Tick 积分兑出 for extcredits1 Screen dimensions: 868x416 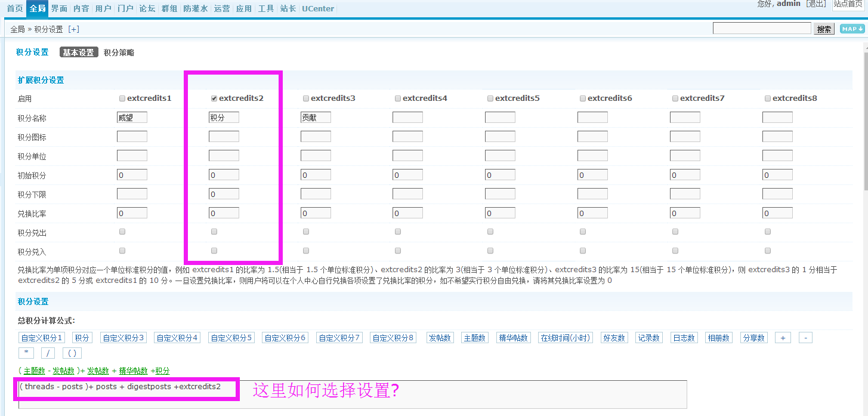122,231
